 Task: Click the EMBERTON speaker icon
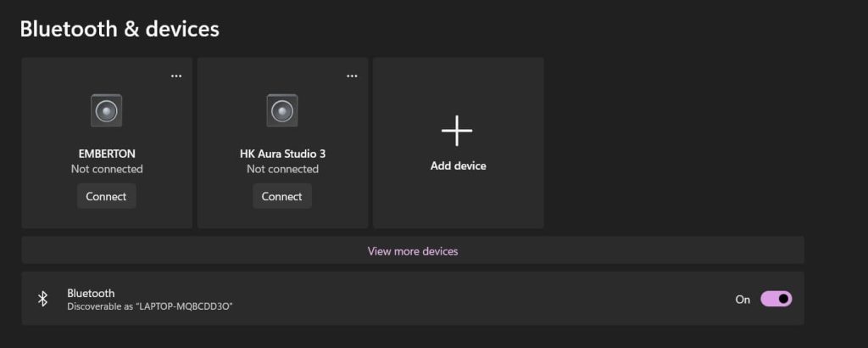click(107, 110)
